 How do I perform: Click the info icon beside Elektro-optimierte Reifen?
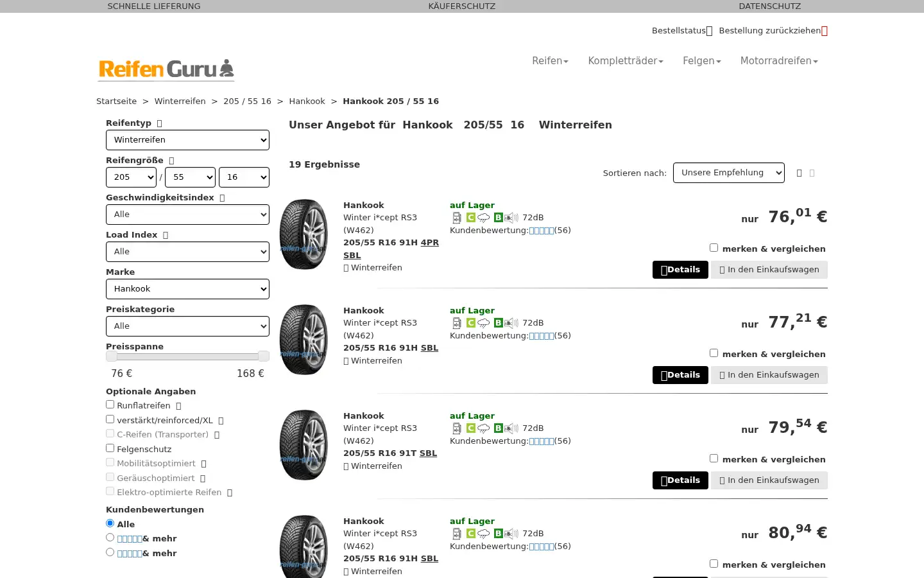[x=230, y=493]
